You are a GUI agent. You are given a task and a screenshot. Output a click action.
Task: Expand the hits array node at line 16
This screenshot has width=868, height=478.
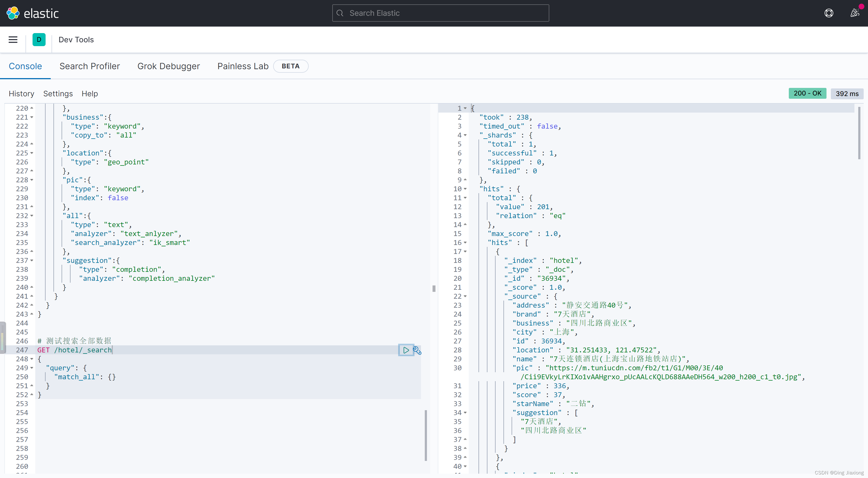[x=465, y=243]
